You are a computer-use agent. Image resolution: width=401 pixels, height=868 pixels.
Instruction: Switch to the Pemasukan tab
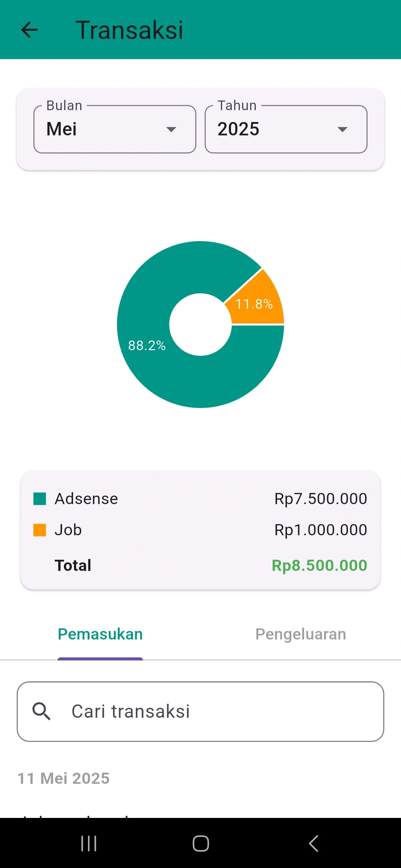point(100,634)
